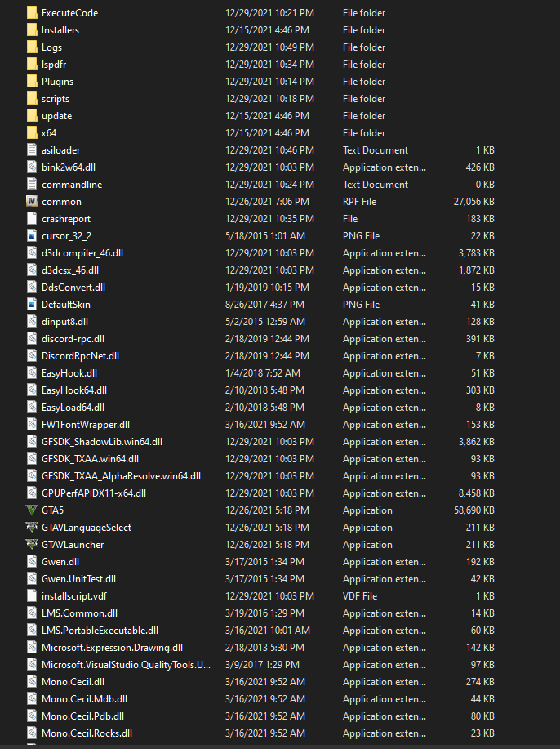The image size is (560, 749).
Task: Select the RPF File type label
Action: coord(359,202)
